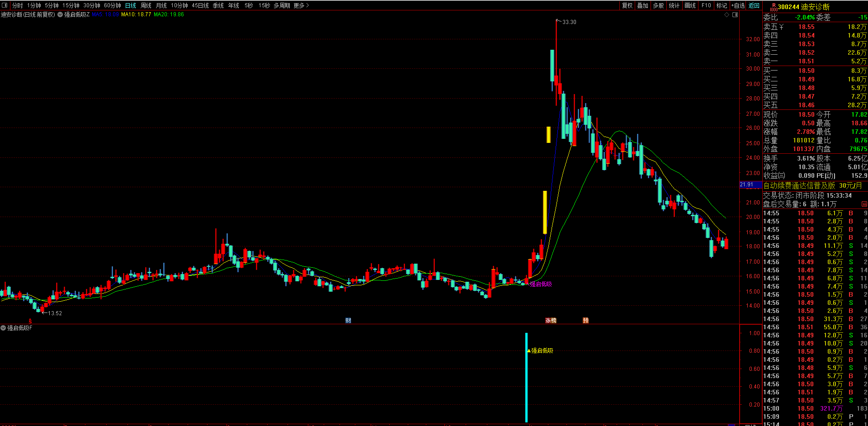
Task: Click the 交易状态: 闭市阶段 status line
Action: [x=807, y=195]
